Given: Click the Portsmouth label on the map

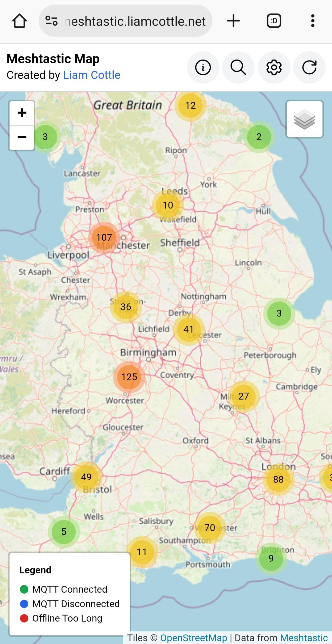Looking at the screenshot, I should click(208, 564).
